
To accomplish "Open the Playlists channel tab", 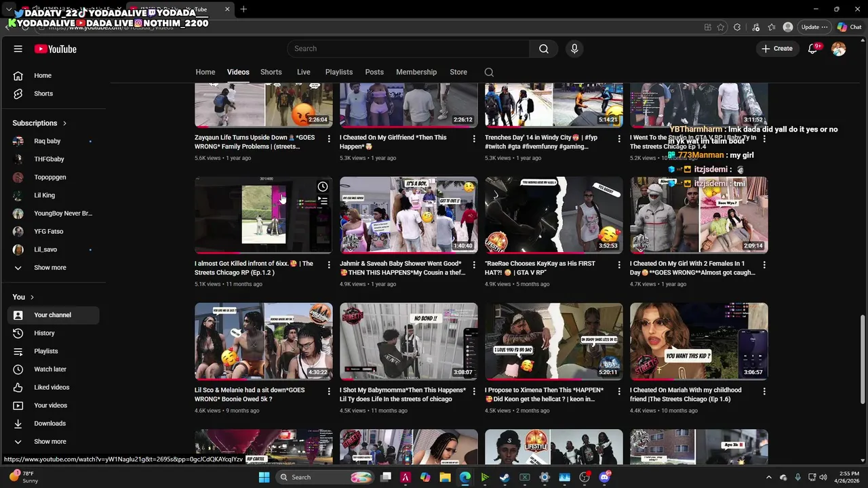I will [x=339, y=72].
